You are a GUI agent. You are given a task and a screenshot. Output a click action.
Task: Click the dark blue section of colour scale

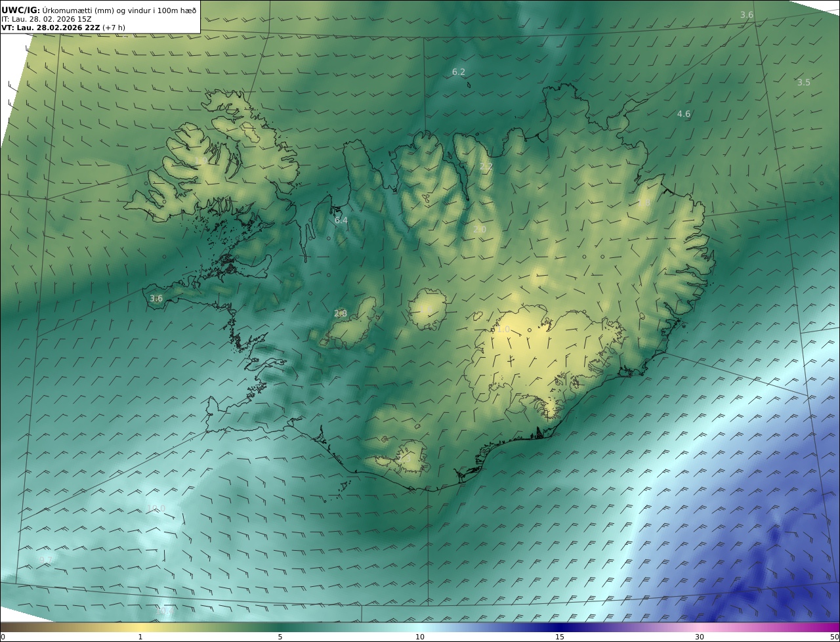click(x=560, y=627)
